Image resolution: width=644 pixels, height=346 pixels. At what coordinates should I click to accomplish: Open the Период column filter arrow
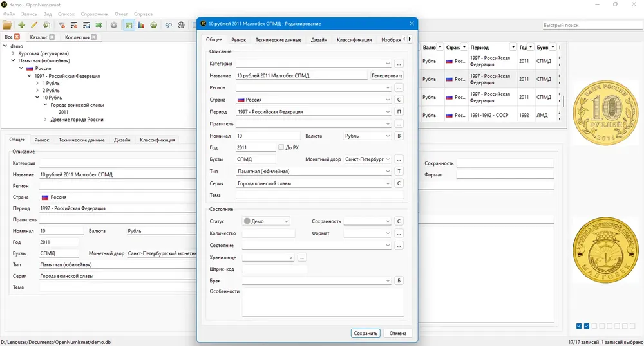tap(513, 47)
